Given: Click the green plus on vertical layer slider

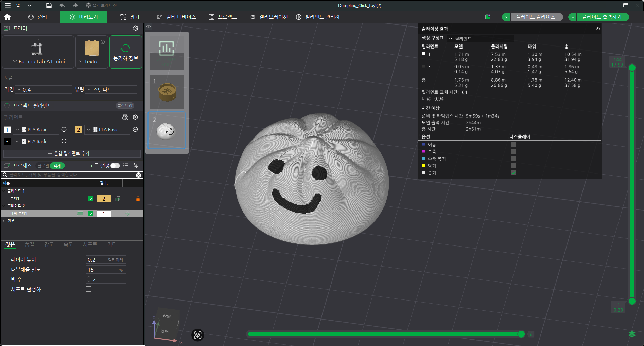Looking at the screenshot, I should pos(632,68).
